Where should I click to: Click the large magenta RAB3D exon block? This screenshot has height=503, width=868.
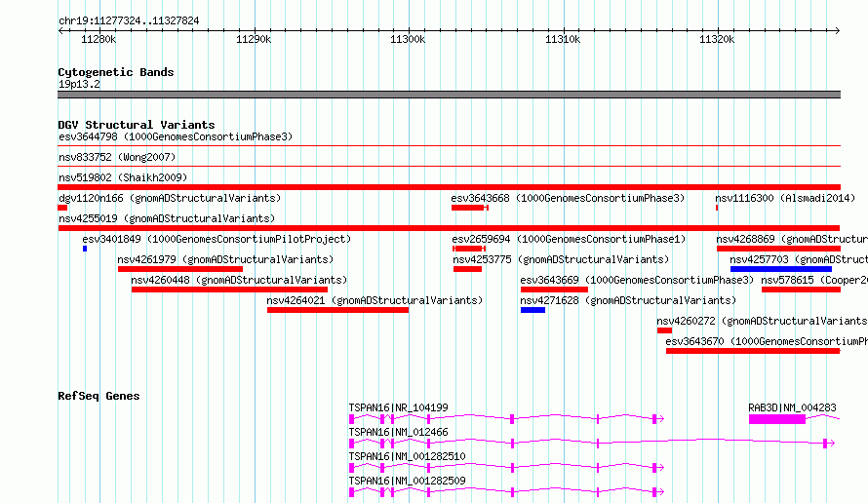click(777, 419)
